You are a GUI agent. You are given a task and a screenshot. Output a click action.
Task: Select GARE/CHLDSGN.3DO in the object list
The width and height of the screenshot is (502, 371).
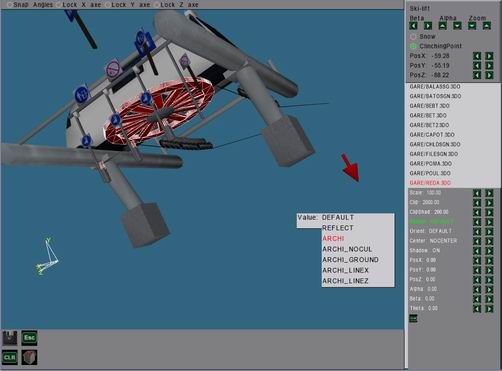(435, 145)
